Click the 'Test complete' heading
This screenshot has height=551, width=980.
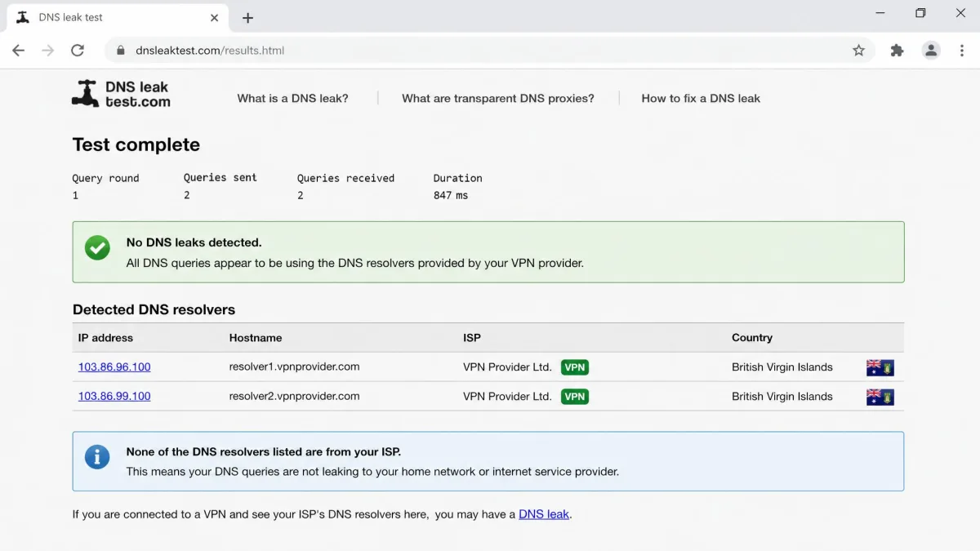[136, 145]
